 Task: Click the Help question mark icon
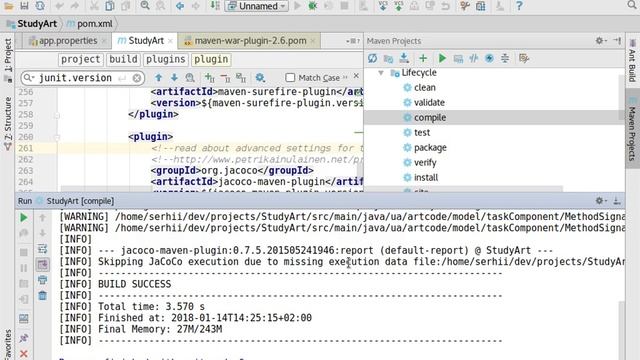(x=519, y=6)
